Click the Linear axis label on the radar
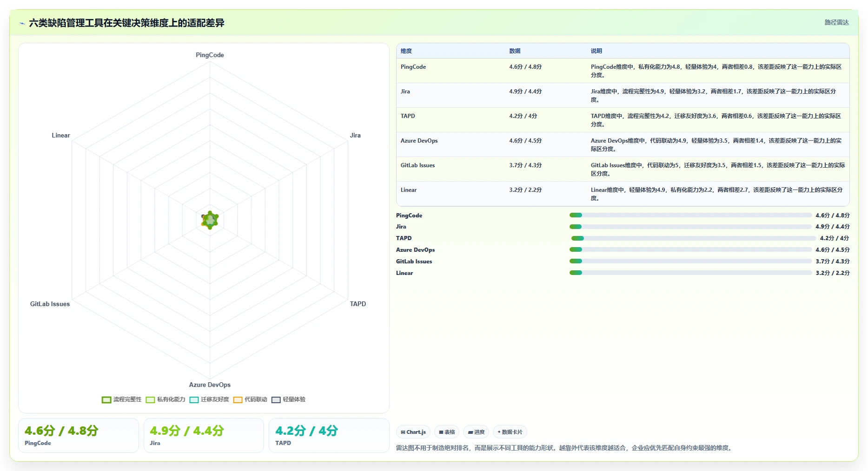The image size is (868, 471). [61, 135]
